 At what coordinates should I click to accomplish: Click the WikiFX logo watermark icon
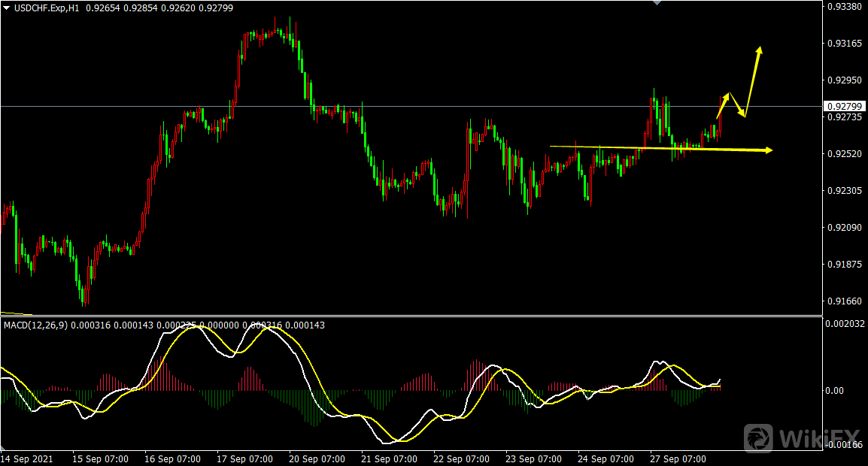tap(759, 437)
